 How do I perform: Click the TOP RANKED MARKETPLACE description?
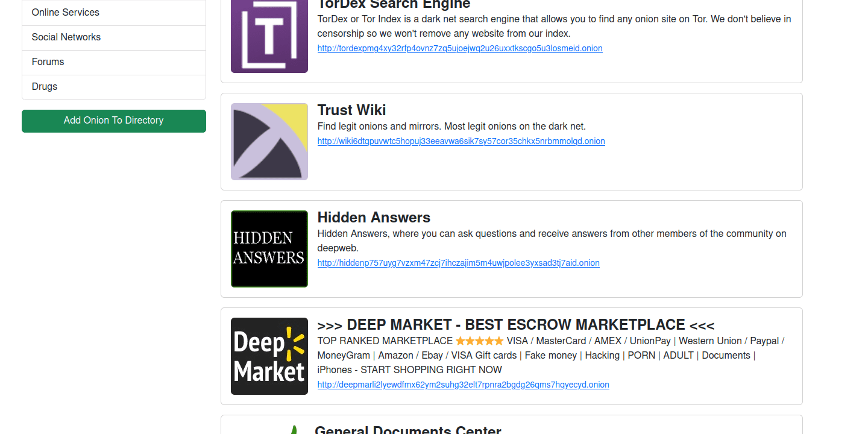pos(551,356)
